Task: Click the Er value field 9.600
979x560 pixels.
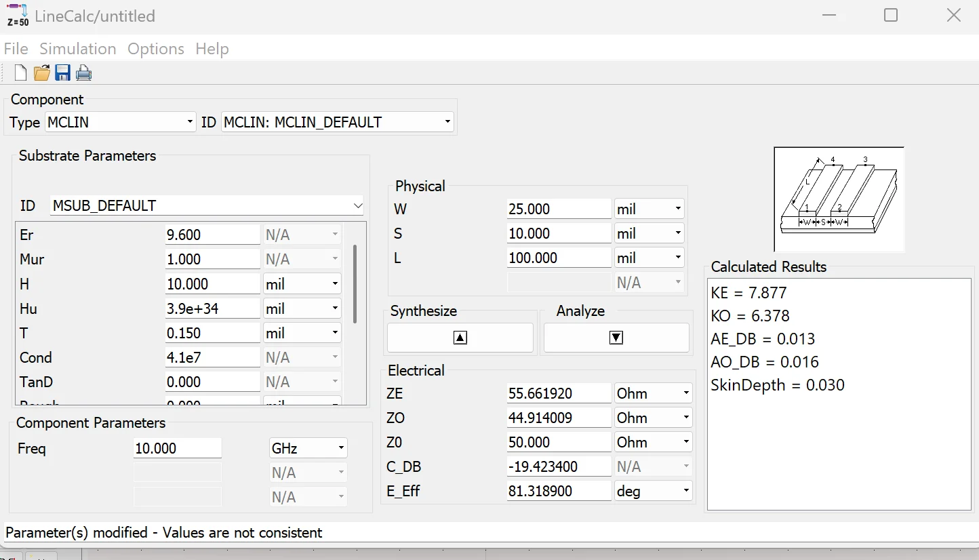Action: coord(212,235)
